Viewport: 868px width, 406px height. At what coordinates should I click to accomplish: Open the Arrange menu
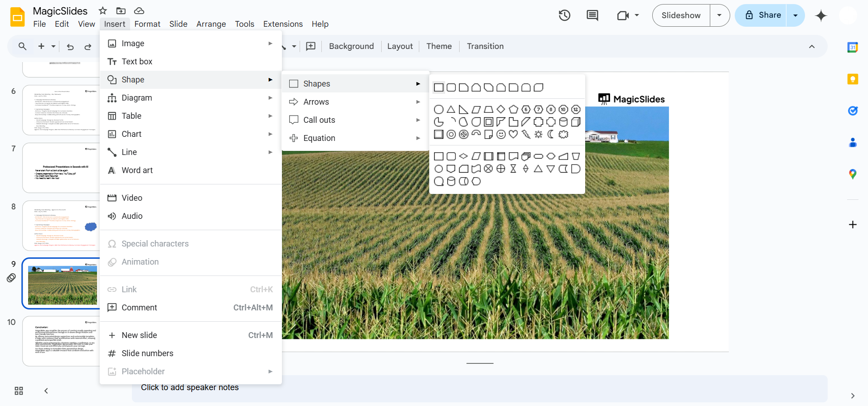pos(211,24)
